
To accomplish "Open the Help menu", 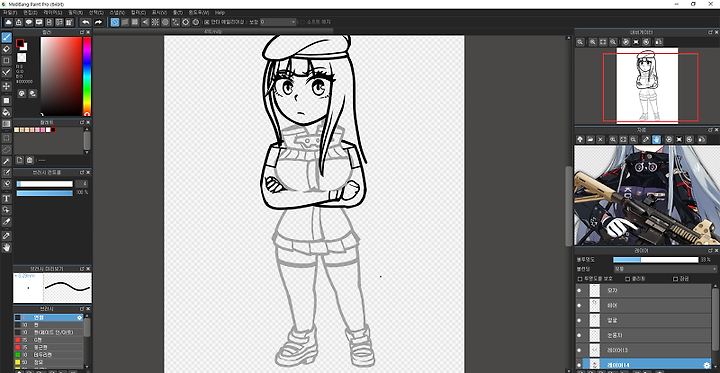I will pos(220,12).
